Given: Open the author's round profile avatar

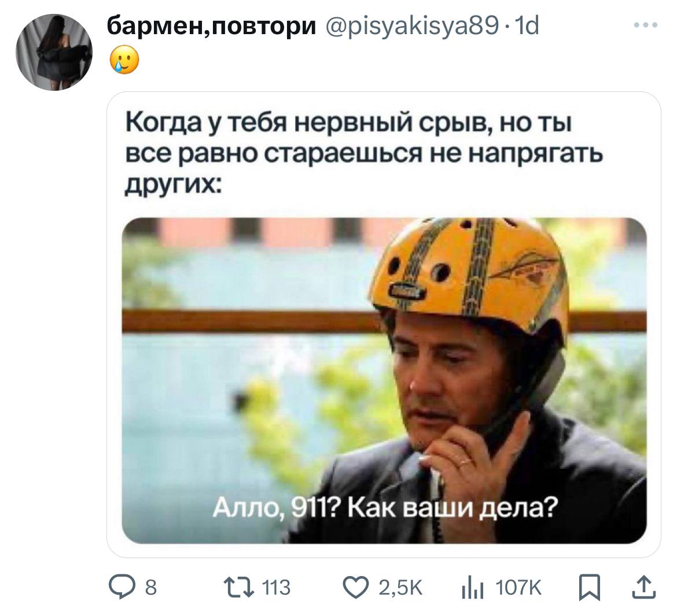Looking at the screenshot, I should (x=54, y=52).
